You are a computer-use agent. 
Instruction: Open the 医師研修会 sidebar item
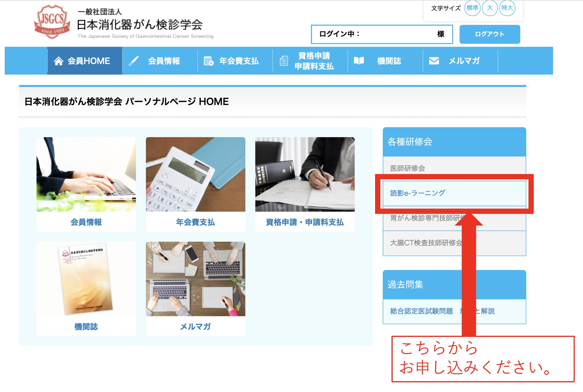[407, 168]
